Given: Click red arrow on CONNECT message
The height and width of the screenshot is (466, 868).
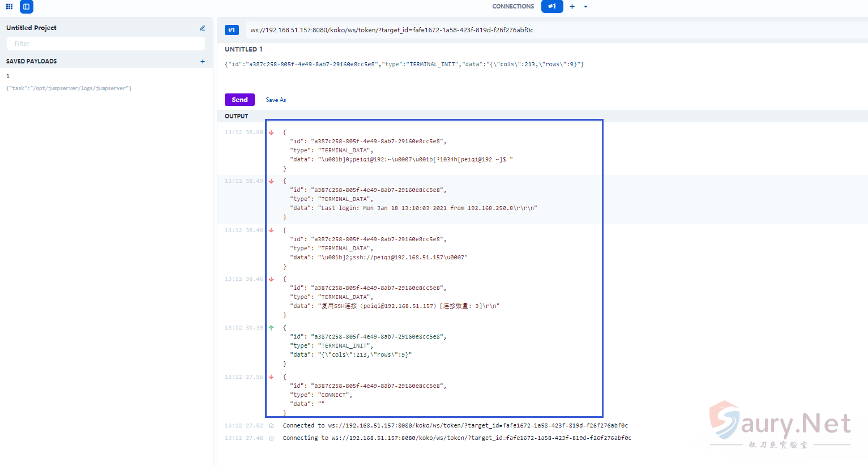Looking at the screenshot, I should coord(271,377).
